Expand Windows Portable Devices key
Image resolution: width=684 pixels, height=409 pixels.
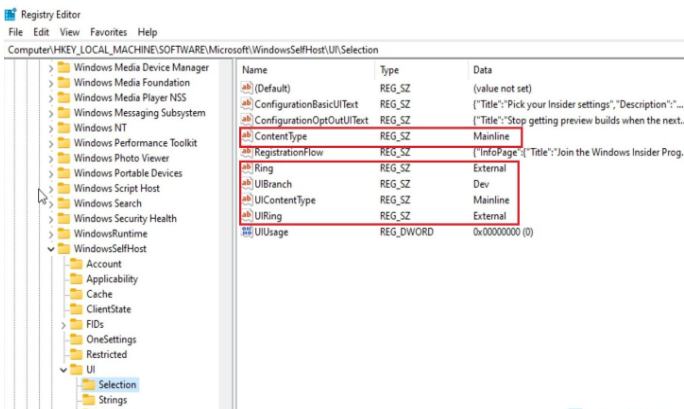tap(51, 174)
